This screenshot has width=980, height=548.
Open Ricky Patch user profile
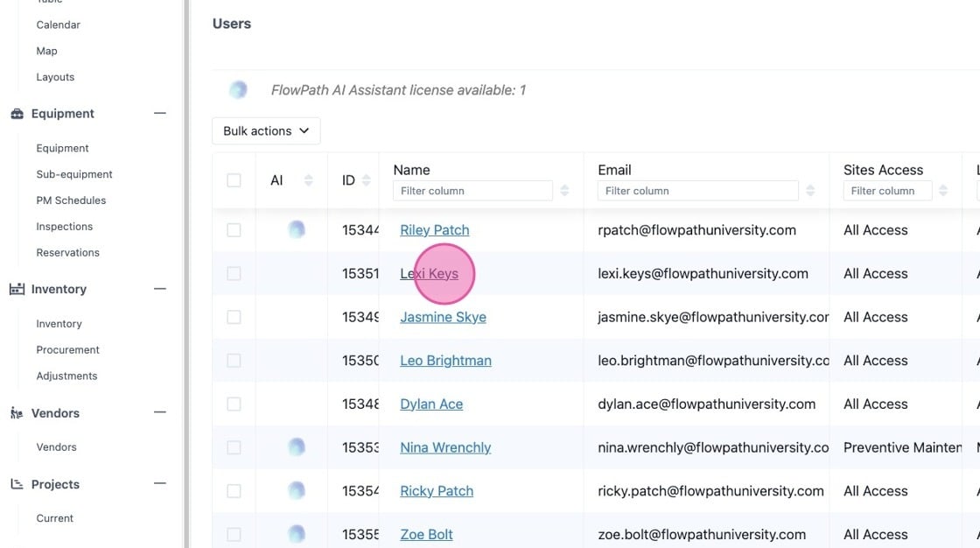click(437, 491)
